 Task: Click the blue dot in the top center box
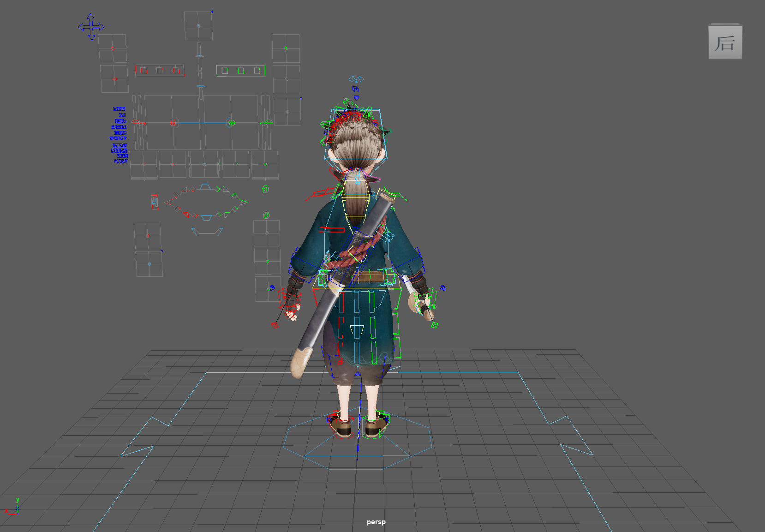coord(198,26)
